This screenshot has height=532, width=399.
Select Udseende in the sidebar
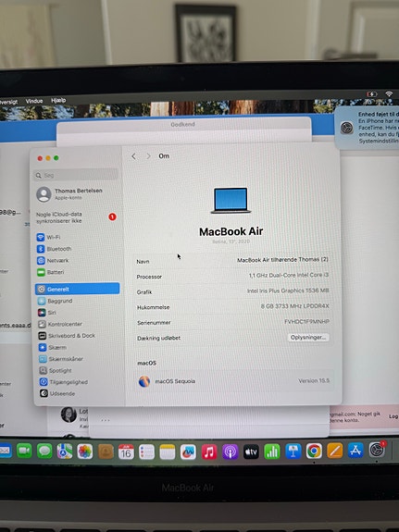tap(57, 393)
